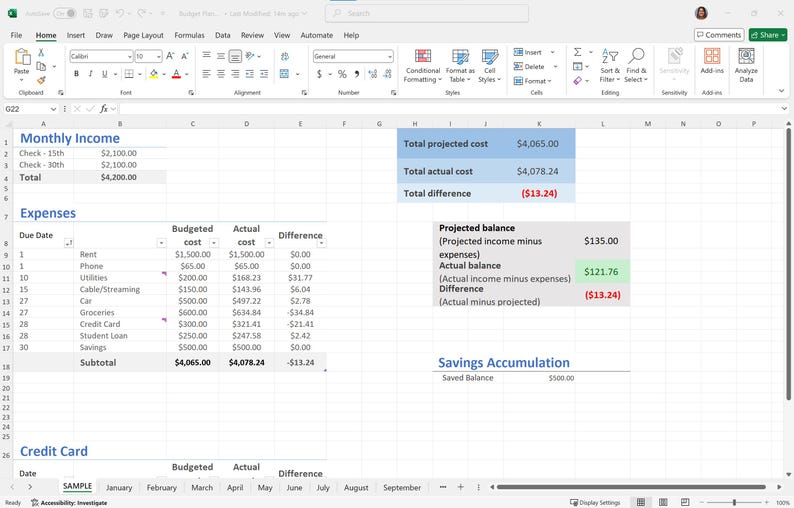
Task: Click the Borders icon
Action: point(129,74)
